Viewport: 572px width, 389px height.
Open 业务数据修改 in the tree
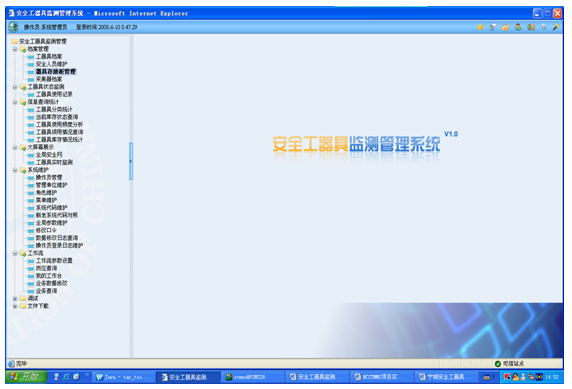51,284
